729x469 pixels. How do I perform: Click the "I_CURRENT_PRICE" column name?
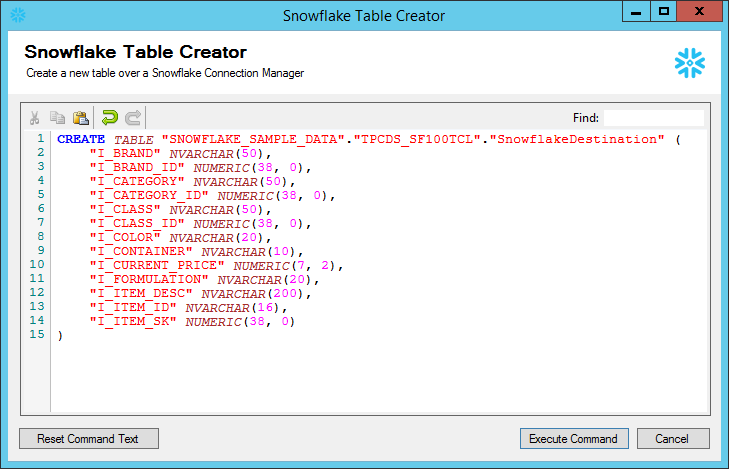(x=157, y=265)
